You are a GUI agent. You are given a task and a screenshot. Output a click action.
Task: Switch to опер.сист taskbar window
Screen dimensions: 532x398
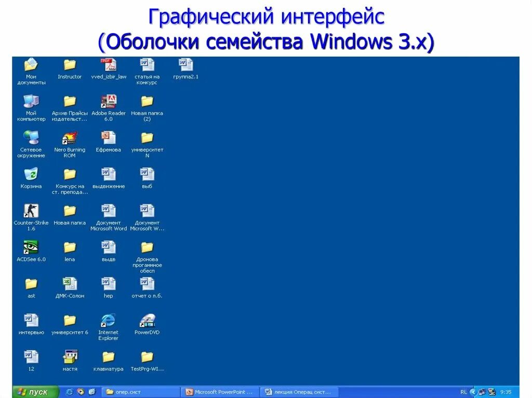click(x=140, y=392)
